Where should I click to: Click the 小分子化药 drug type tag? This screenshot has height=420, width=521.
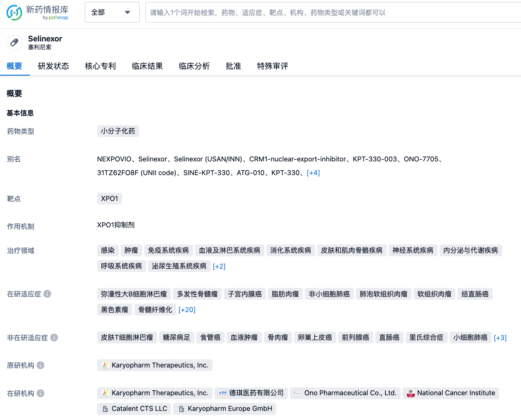point(118,131)
